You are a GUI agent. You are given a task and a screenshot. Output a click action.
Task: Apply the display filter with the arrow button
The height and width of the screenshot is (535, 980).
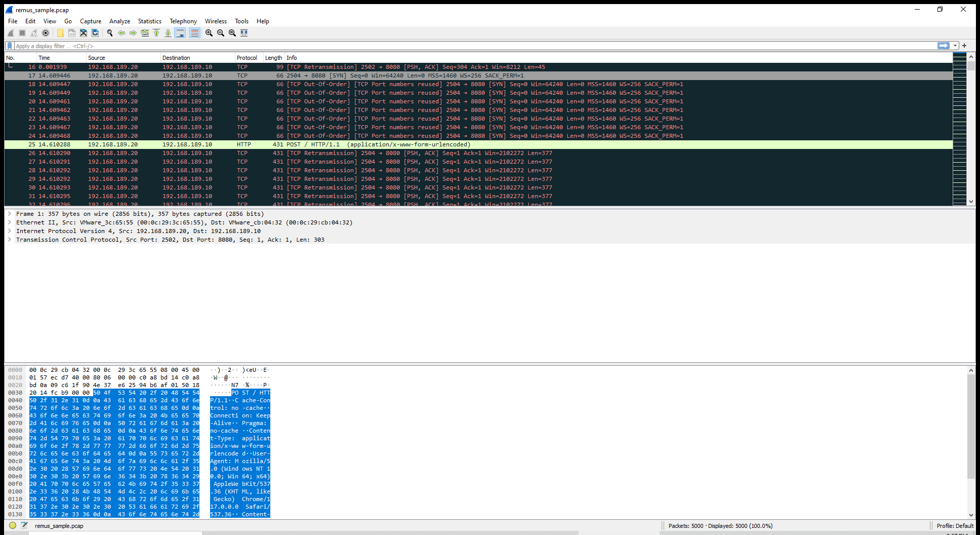(943, 46)
